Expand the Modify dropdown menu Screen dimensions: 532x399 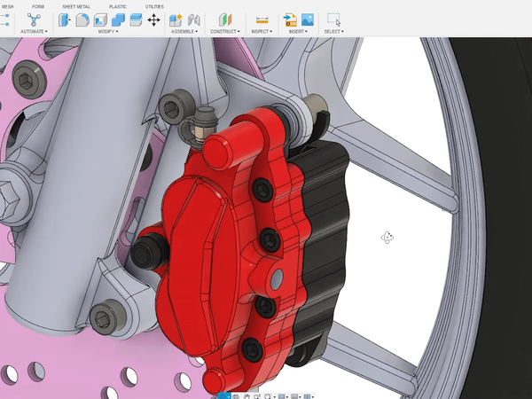pyautogui.click(x=107, y=31)
